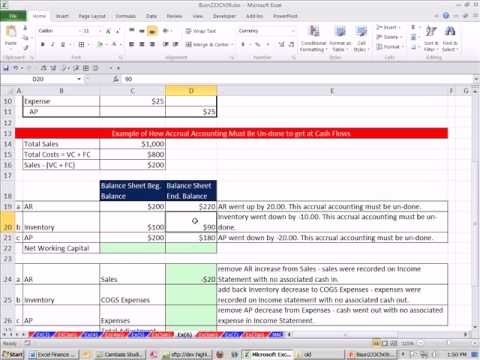
Task: Click the formula bar input
Action: click(x=297, y=79)
